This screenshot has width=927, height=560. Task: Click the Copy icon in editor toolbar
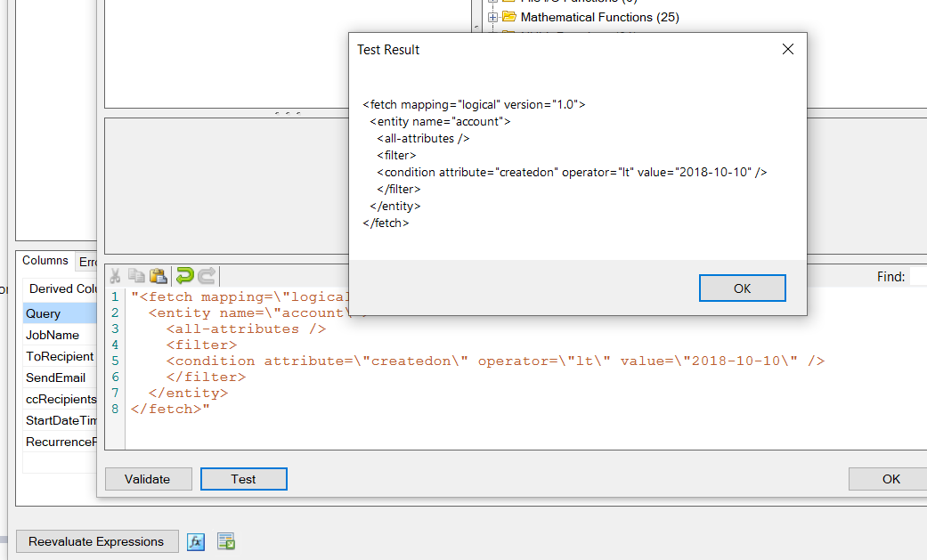[136, 276]
